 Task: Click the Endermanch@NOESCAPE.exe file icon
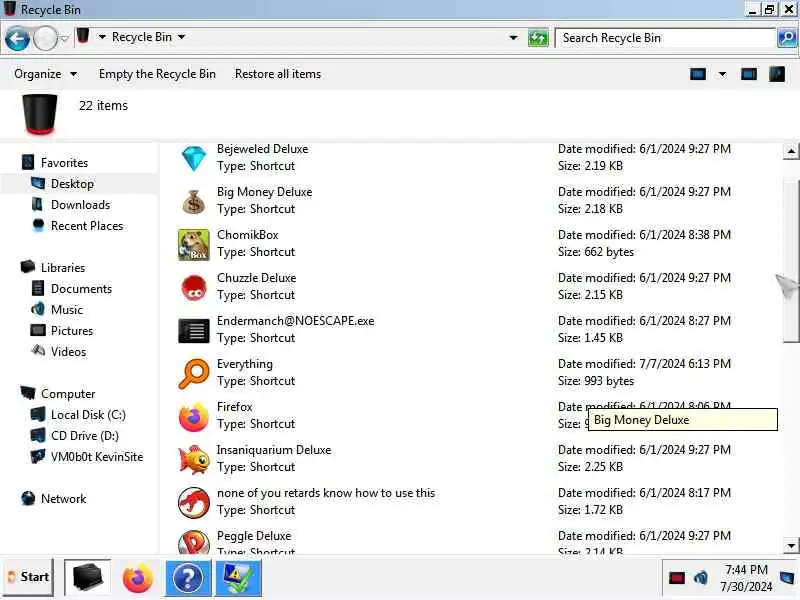[x=193, y=330]
